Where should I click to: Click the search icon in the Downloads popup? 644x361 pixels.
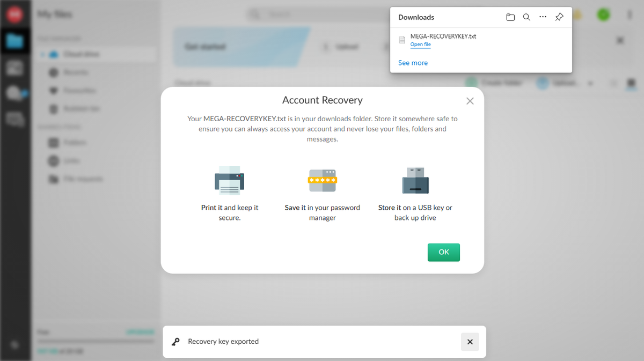click(526, 17)
